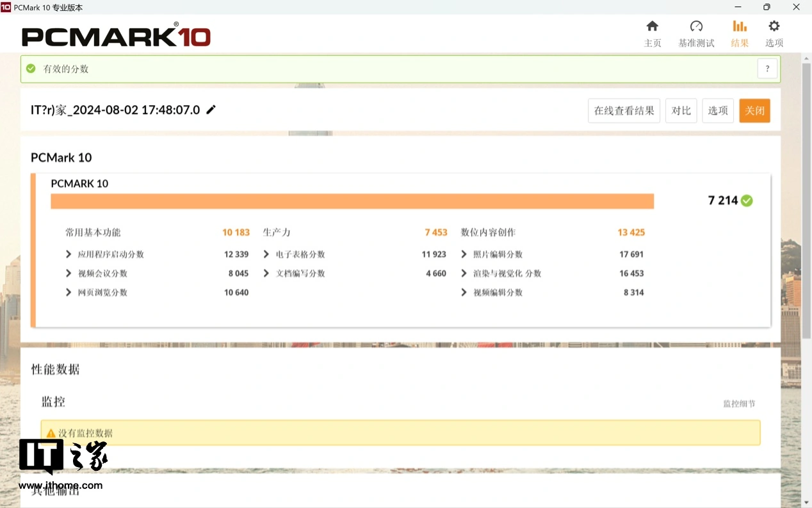The image size is (812, 508).
Task: Click the vertical scrollbar on the right
Action: click(806, 192)
